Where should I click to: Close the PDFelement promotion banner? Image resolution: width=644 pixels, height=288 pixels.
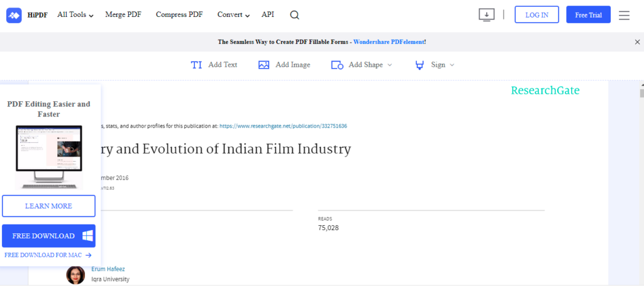pos(637,42)
